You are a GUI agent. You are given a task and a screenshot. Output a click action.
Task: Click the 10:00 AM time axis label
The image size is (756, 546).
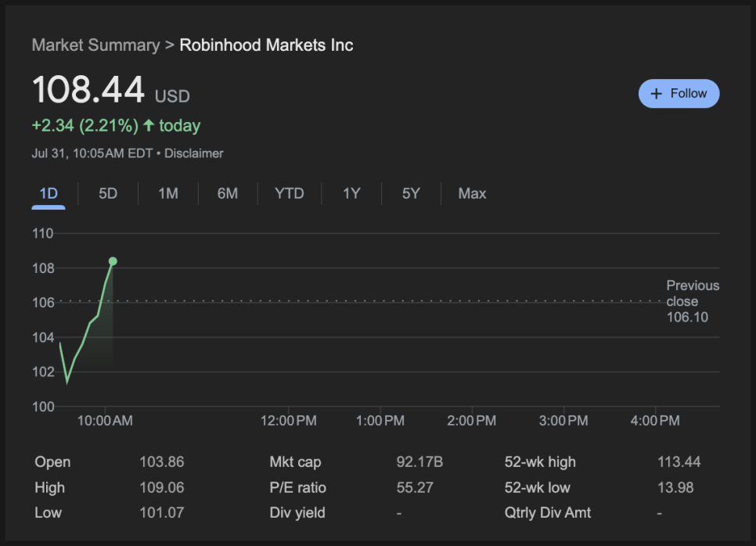pos(105,421)
